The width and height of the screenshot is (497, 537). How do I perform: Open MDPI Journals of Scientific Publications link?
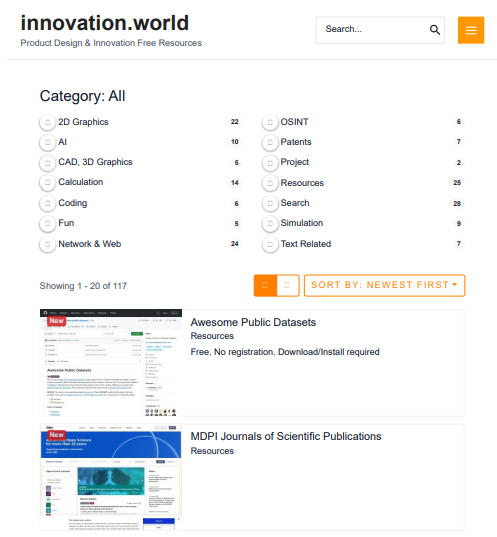[x=286, y=436]
